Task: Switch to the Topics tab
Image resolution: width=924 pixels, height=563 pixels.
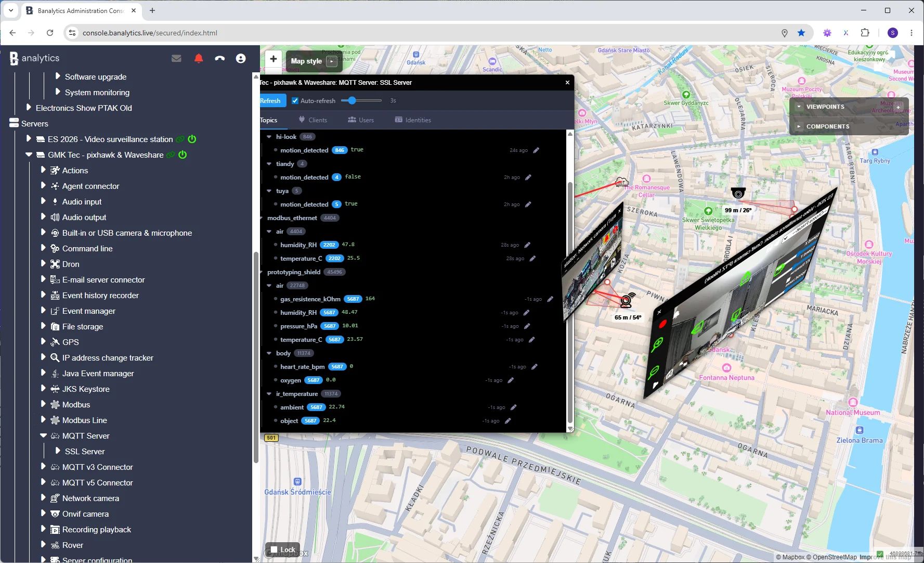Action: click(x=269, y=120)
